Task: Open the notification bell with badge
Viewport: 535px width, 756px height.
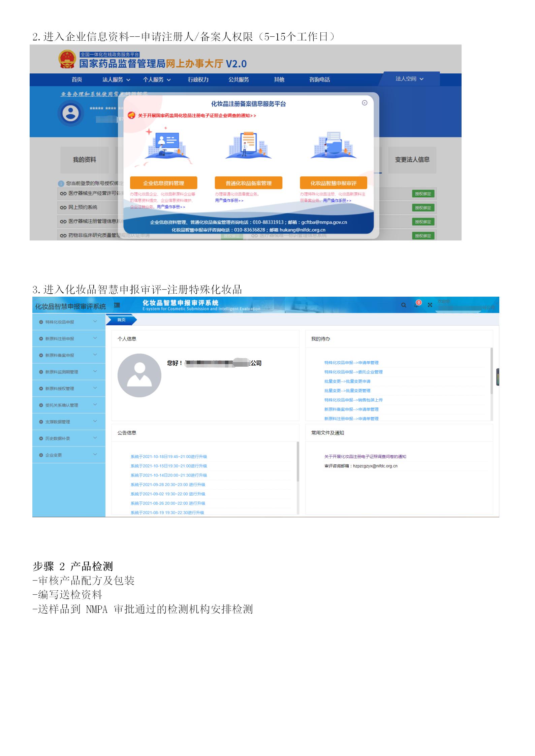Action: [x=417, y=304]
